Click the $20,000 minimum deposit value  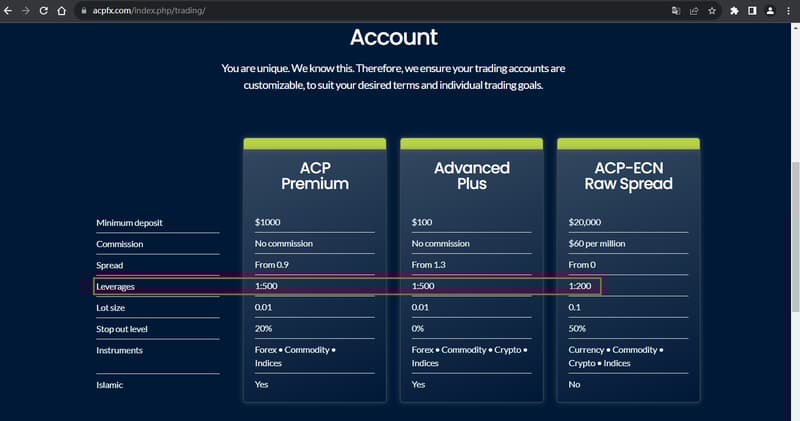pos(585,222)
